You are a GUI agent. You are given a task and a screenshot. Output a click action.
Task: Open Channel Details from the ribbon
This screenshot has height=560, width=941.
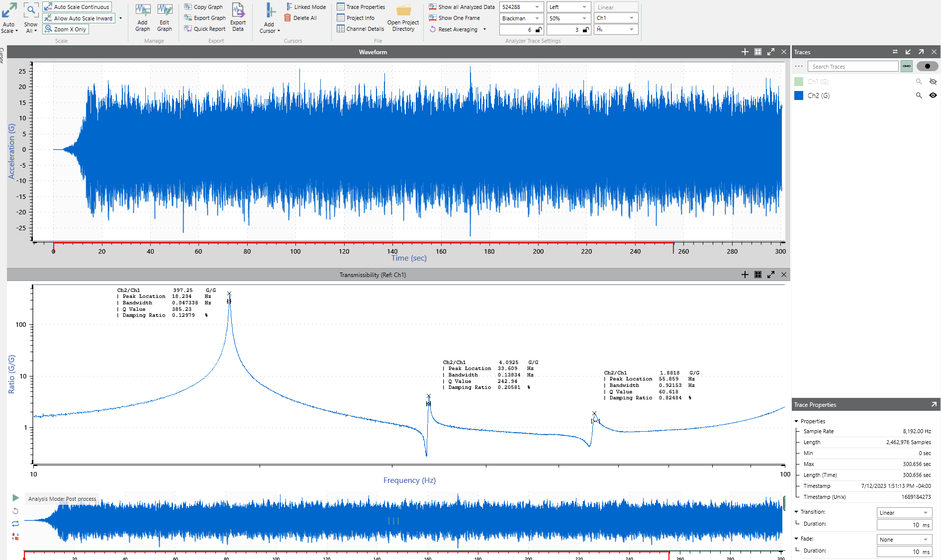361,29
